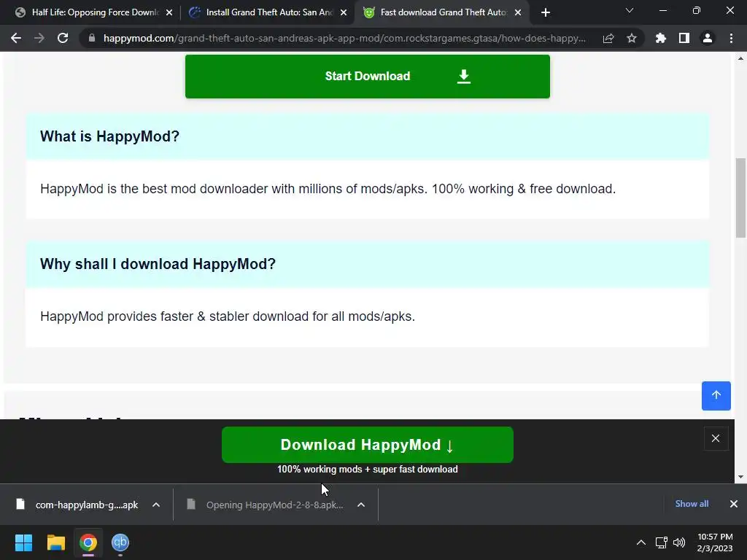The width and height of the screenshot is (747, 560).
Task: Click the Opening HappyMod-2-8-8.apk download item
Action: (266, 505)
